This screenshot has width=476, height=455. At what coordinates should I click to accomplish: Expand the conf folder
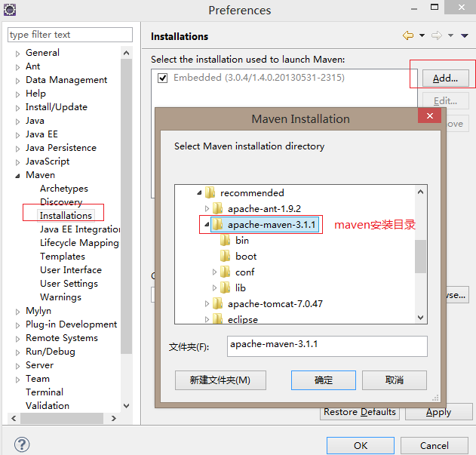coord(215,272)
